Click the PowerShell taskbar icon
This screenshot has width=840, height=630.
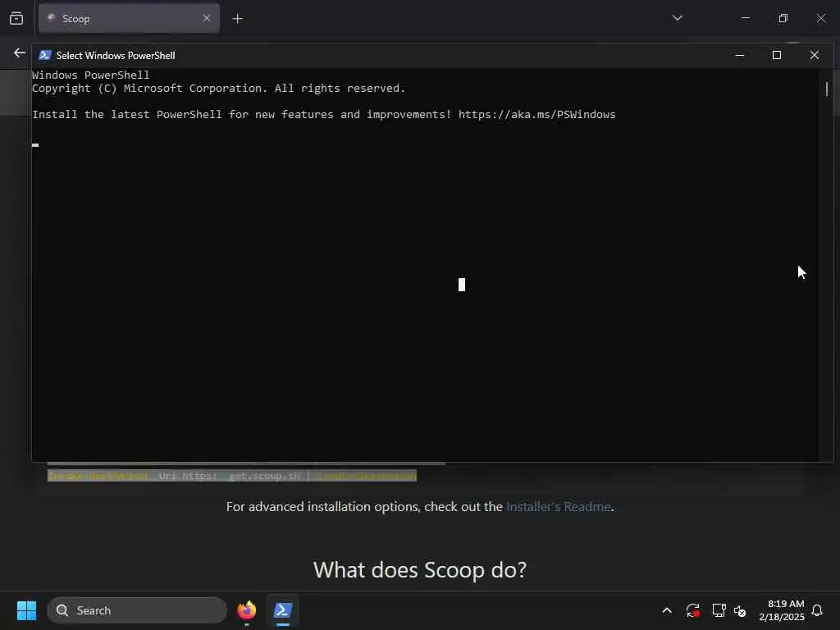[283, 610]
